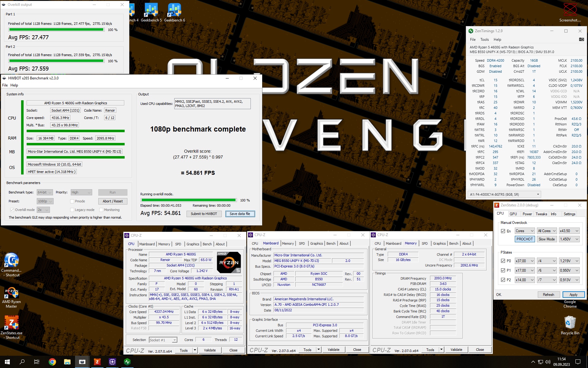Click Refresh in ZenStates
This screenshot has height=368, width=588.
[x=548, y=295]
